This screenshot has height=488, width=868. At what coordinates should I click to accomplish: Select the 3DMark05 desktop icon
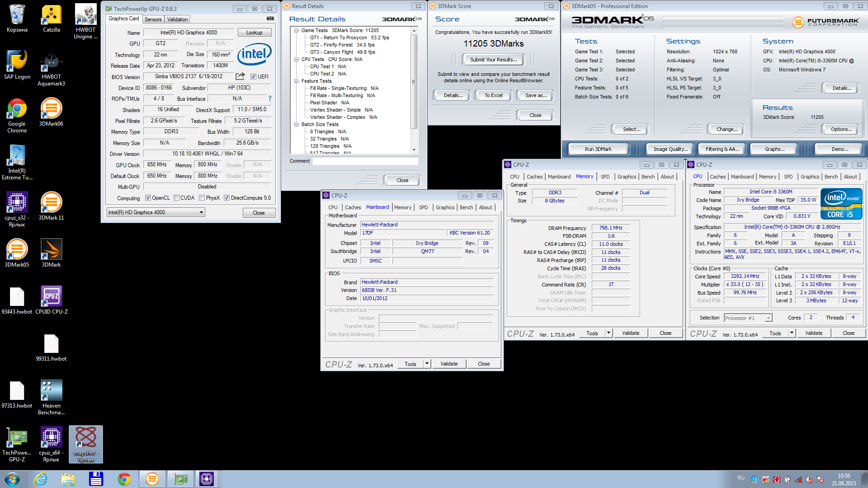(x=17, y=253)
